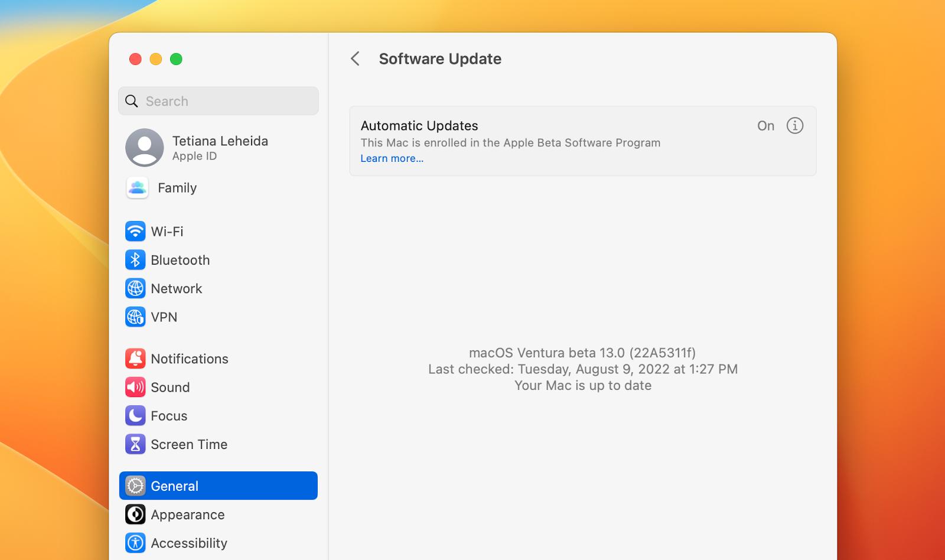Select General label in sidebar
Screen dimensions: 945x560
coord(175,486)
